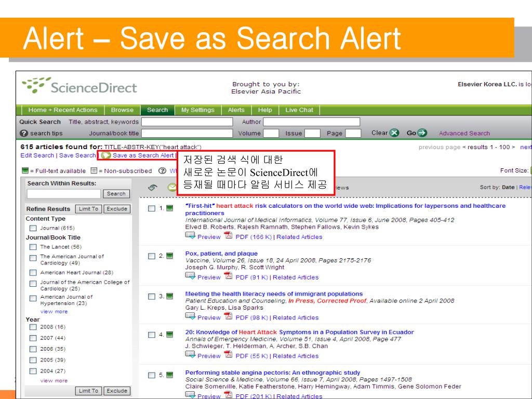532x399 pixels.
Task: Open the PDF icon for article 4
Action: pyautogui.click(x=229, y=354)
